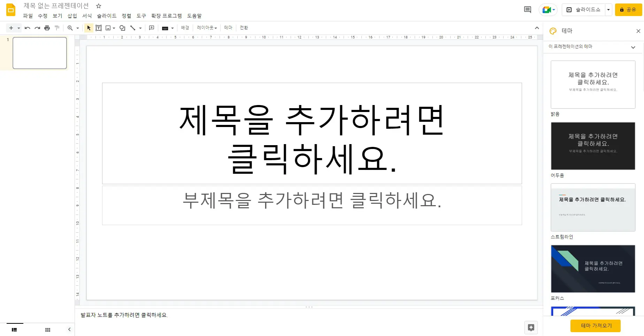Click the Google Meet camera icon
644x336 pixels.
pyautogui.click(x=546, y=10)
